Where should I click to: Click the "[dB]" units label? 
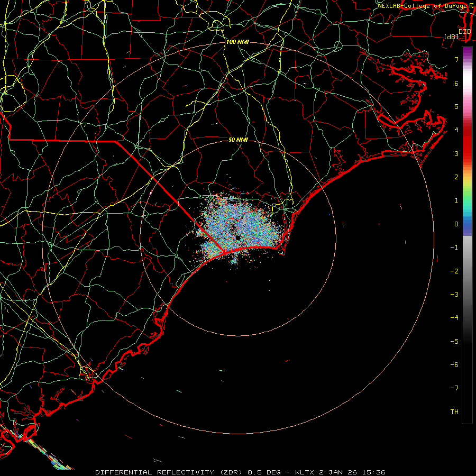452,36
